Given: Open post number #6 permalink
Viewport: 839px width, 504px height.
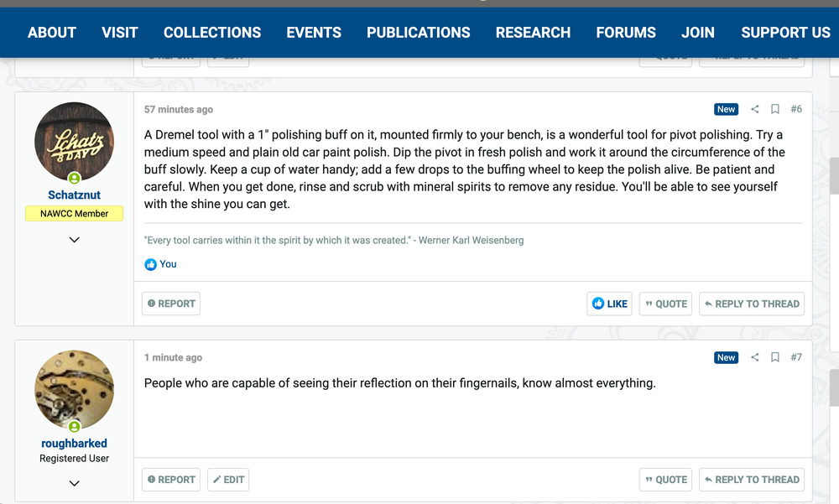Looking at the screenshot, I should click(796, 109).
